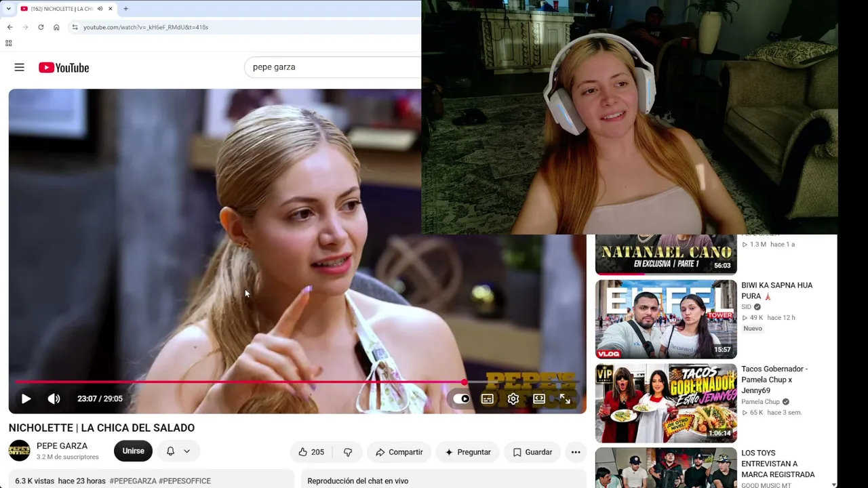This screenshot has width=868, height=488.
Task: Click the browser forward arrow
Action: [x=25, y=27]
